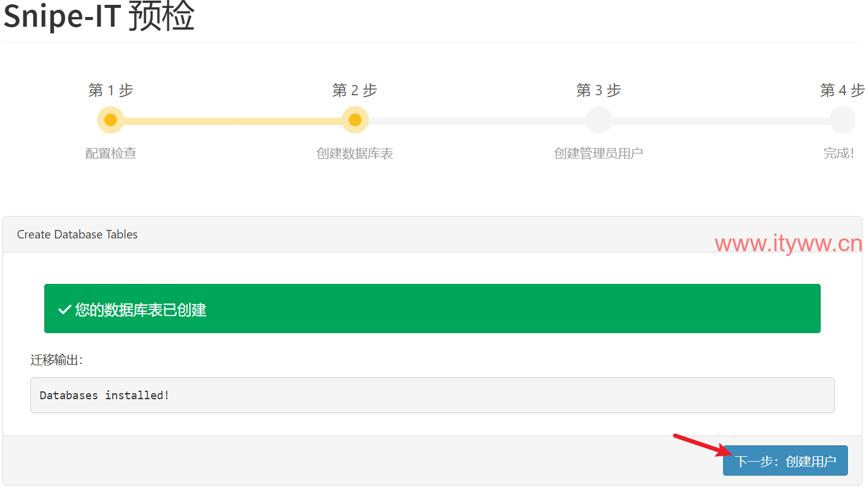Click the 配置检查 step label
Viewport: 868px width, 489px height.
[x=111, y=153]
